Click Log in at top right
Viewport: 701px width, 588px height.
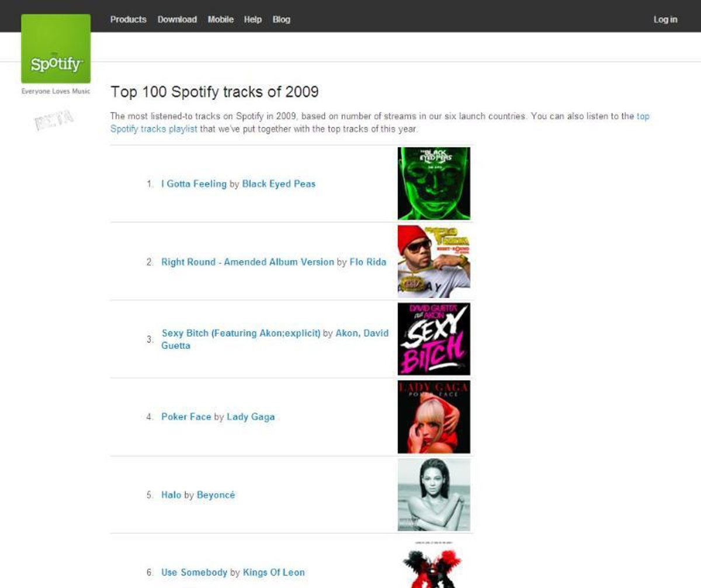tap(665, 19)
